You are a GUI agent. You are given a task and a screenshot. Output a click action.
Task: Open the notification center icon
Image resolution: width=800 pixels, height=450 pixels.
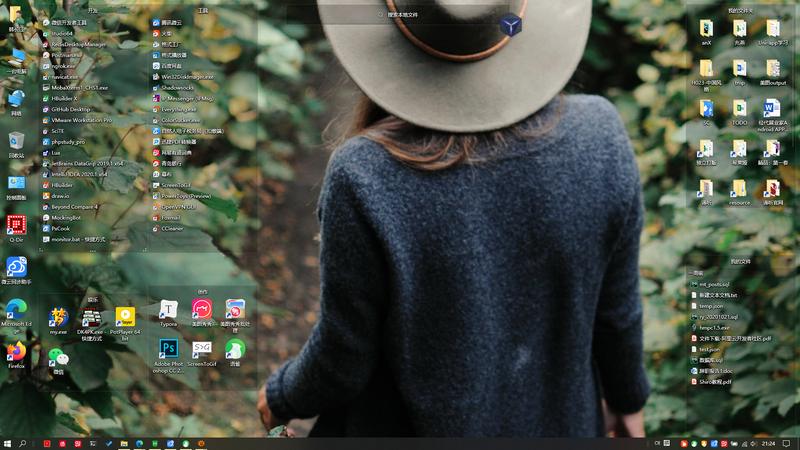click(787, 443)
